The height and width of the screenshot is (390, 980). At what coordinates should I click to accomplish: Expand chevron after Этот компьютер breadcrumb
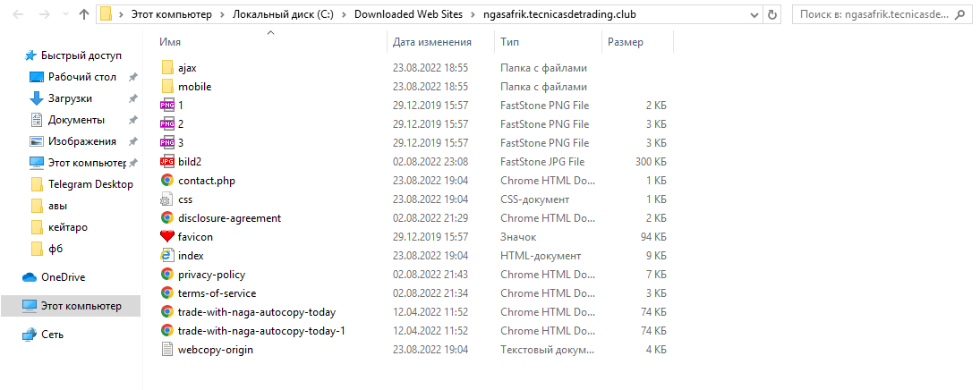(x=223, y=14)
